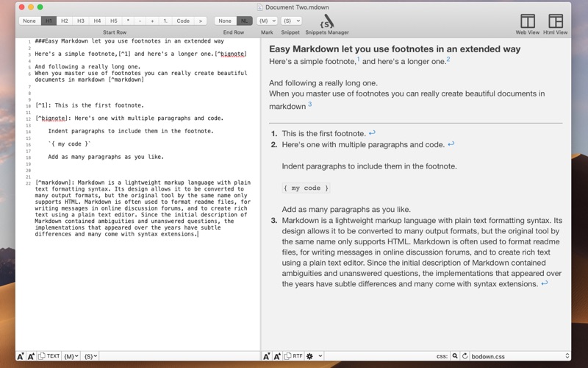588x368 pixels.
Task: Open the bodown.css stylesheet selector
Action: pyautogui.click(x=520, y=356)
